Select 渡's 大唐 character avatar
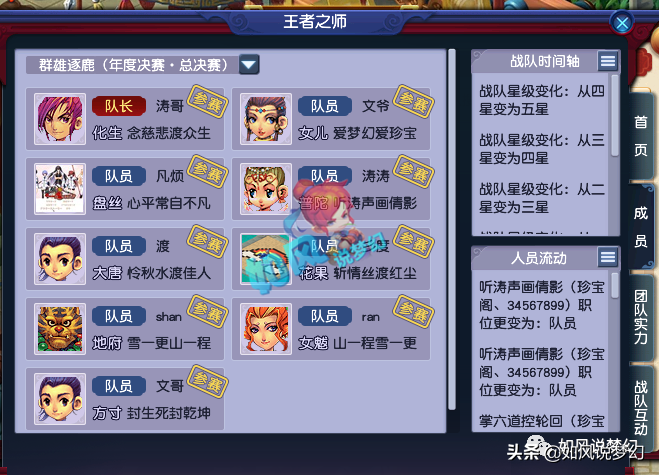 [x=60, y=259]
